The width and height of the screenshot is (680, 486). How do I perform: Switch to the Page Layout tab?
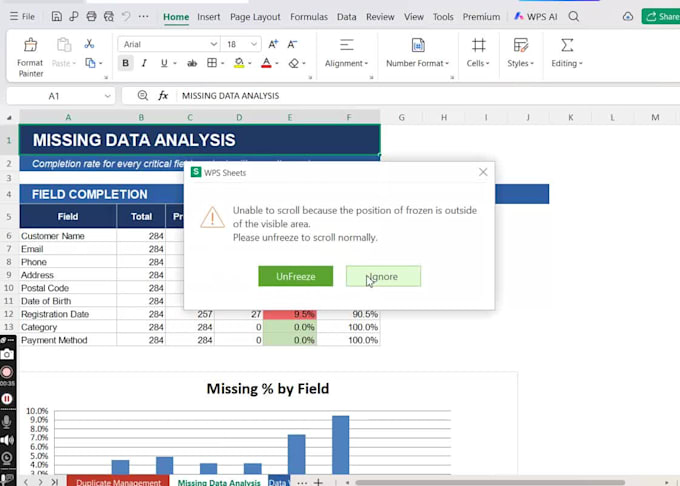tap(255, 17)
